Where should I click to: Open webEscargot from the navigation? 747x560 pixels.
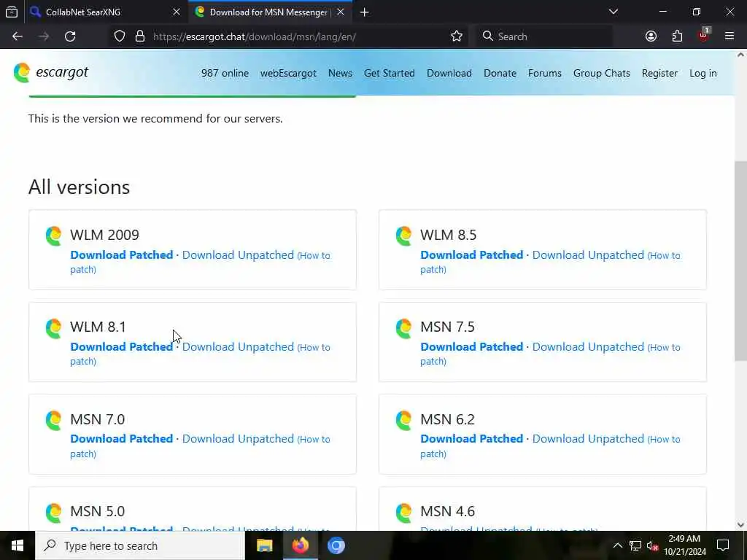click(288, 74)
